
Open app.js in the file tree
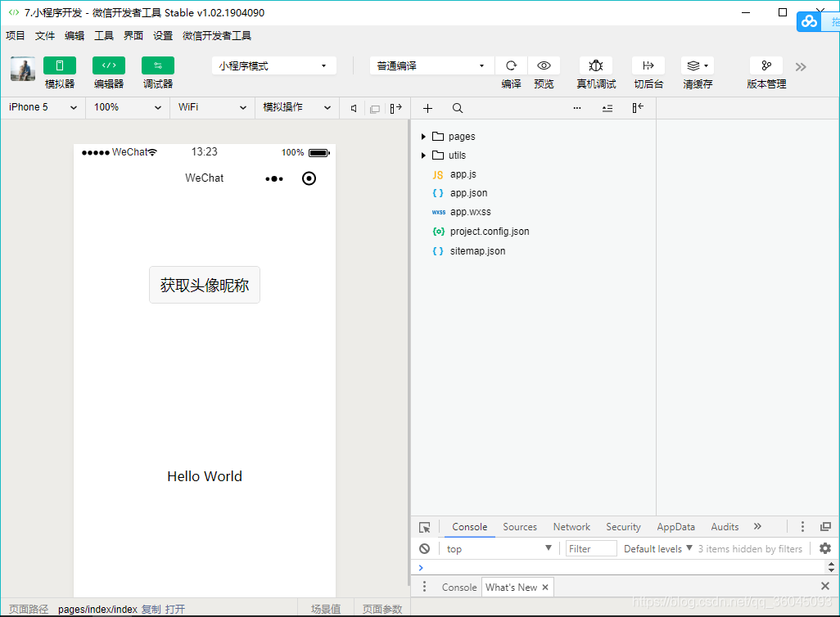463,174
